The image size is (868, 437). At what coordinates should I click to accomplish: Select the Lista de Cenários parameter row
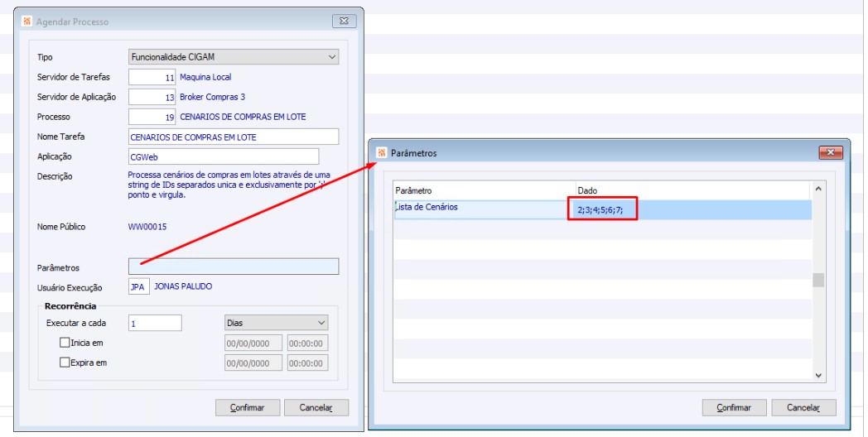(x=603, y=209)
